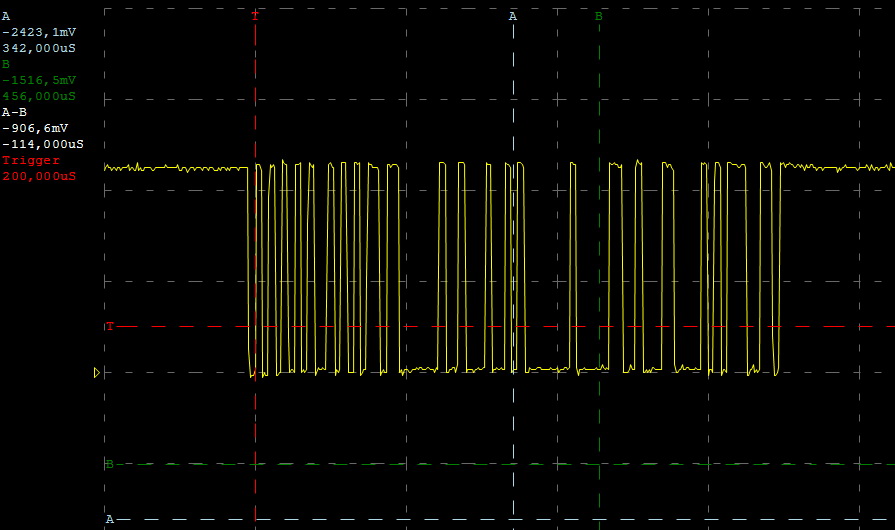Click the red Trigger label
The height and width of the screenshot is (530, 895).
(31, 160)
